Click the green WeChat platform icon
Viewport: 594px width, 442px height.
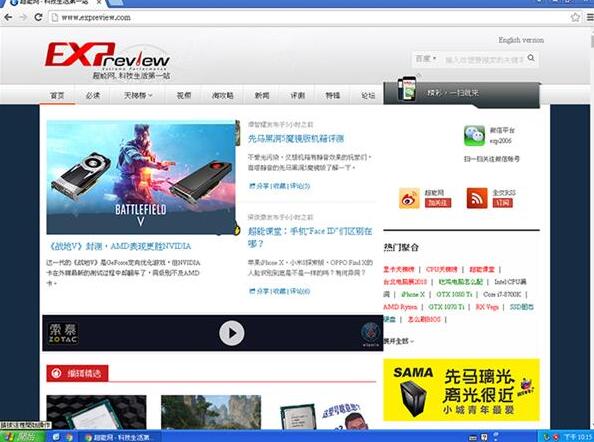pyautogui.click(x=474, y=136)
